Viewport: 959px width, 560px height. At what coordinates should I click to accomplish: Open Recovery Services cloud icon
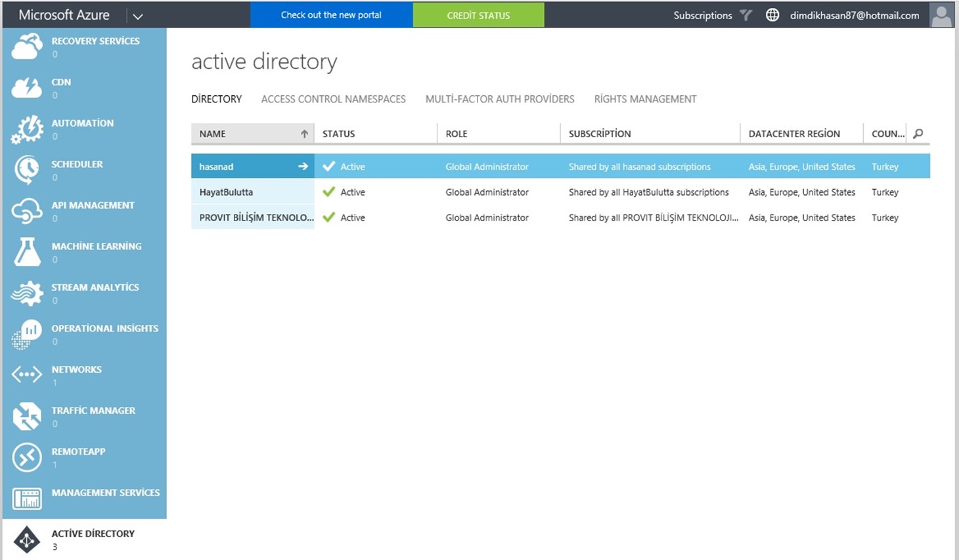point(27,47)
